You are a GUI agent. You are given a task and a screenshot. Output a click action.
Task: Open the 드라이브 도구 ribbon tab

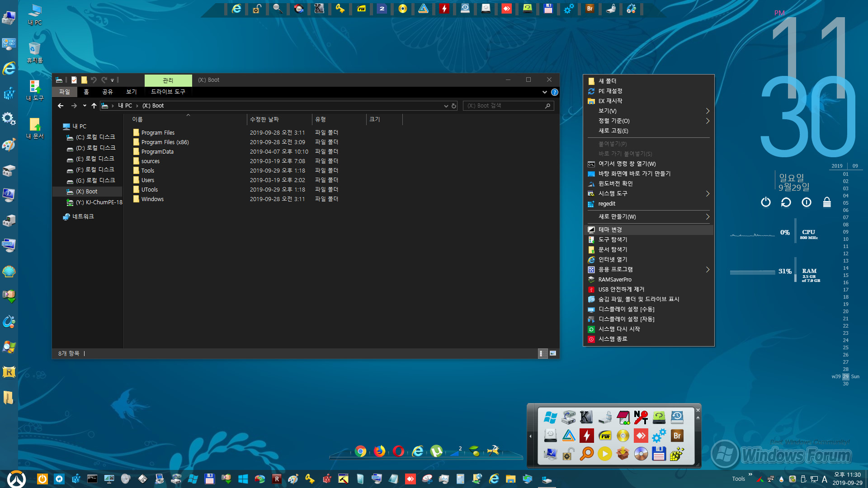(x=168, y=92)
